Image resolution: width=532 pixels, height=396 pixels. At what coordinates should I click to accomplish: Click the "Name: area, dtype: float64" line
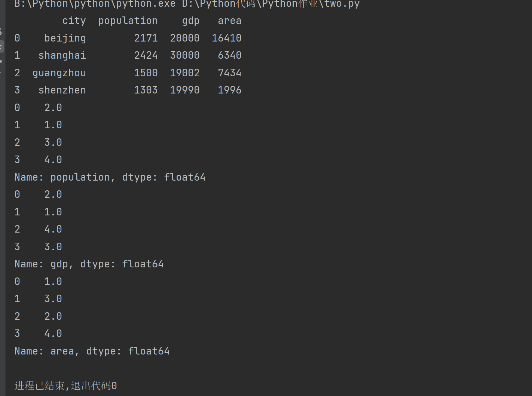tap(92, 351)
